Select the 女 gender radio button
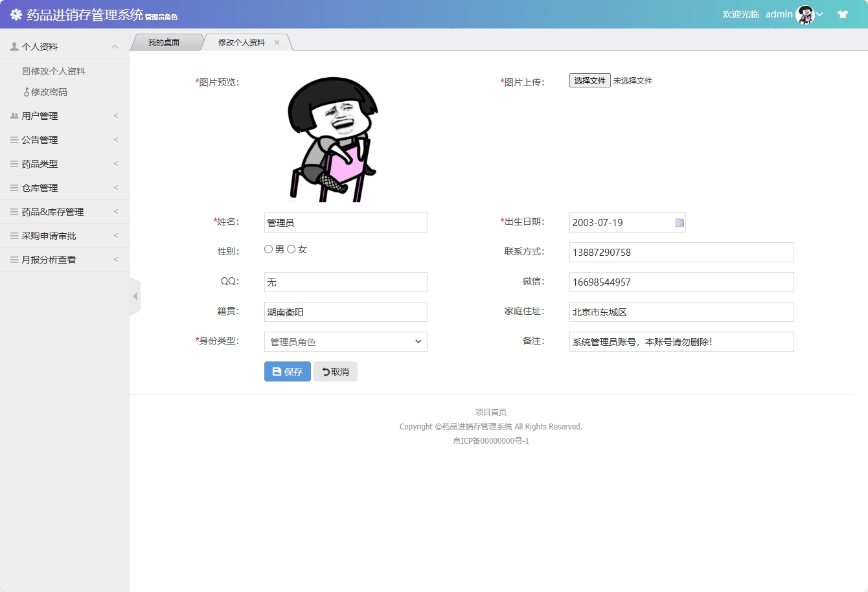 tap(291, 248)
